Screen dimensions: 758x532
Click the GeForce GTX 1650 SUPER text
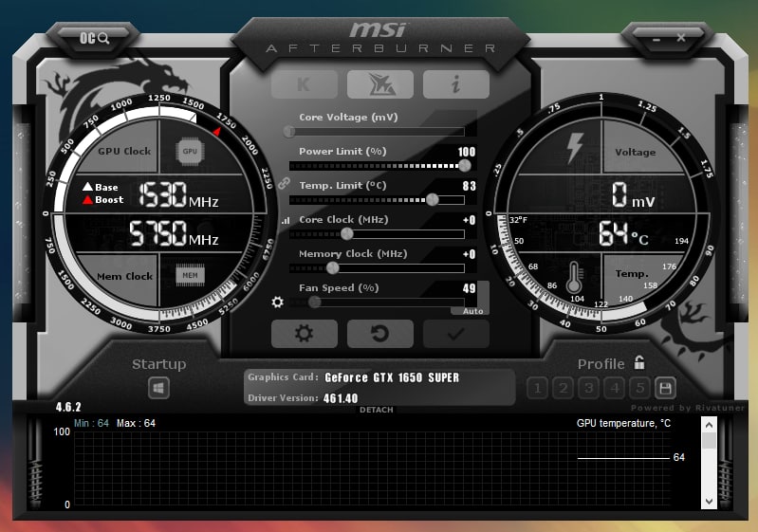[x=392, y=377]
